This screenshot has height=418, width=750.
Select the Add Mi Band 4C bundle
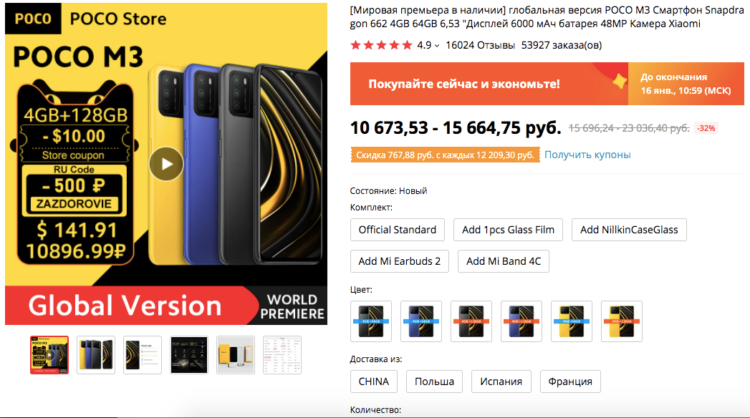(504, 261)
